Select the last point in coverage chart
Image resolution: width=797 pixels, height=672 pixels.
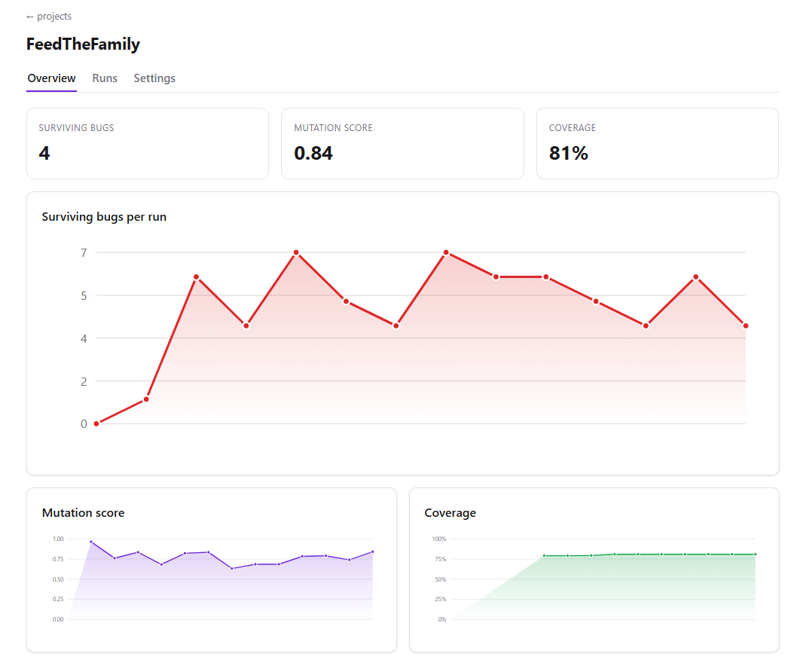[756, 554]
